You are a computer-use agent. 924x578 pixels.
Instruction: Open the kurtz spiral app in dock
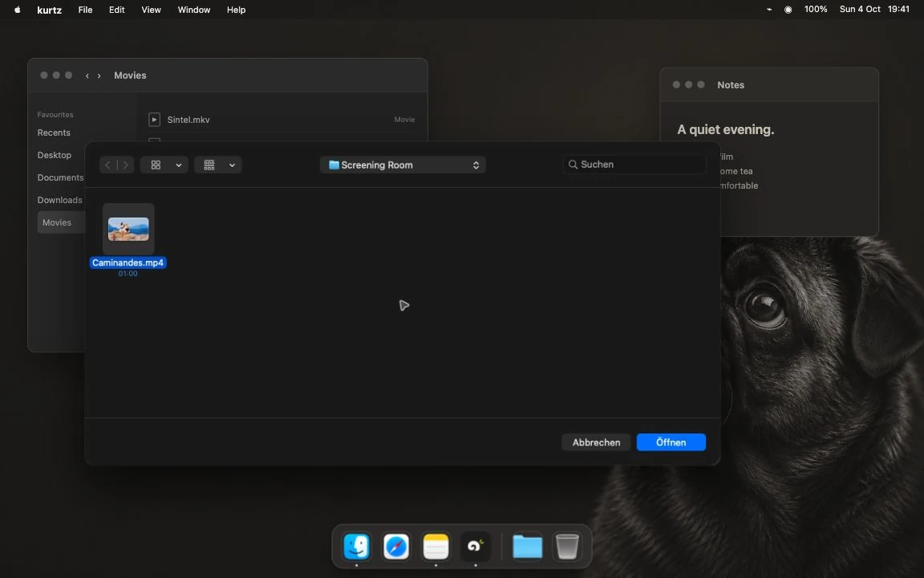click(x=476, y=546)
